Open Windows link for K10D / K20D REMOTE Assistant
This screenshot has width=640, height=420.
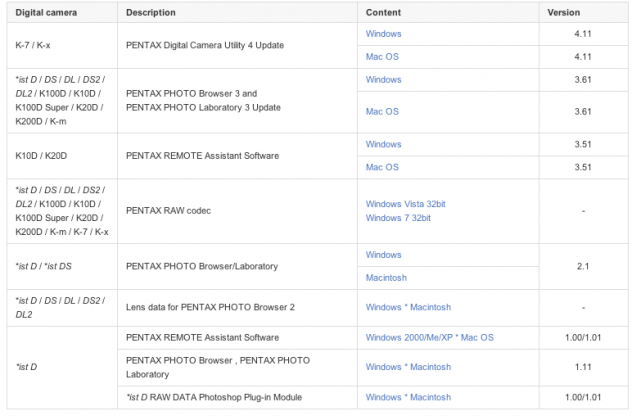pyautogui.click(x=383, y=144)
